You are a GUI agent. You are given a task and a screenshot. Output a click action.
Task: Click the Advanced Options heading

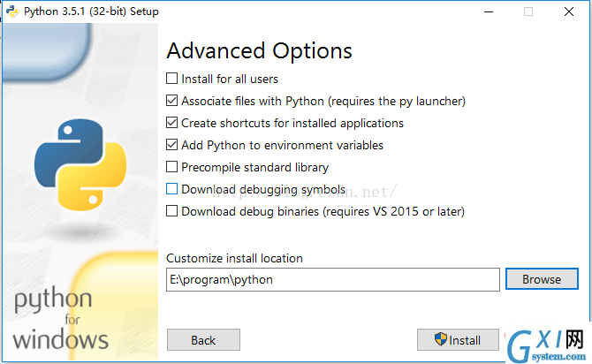pos(260,51)
